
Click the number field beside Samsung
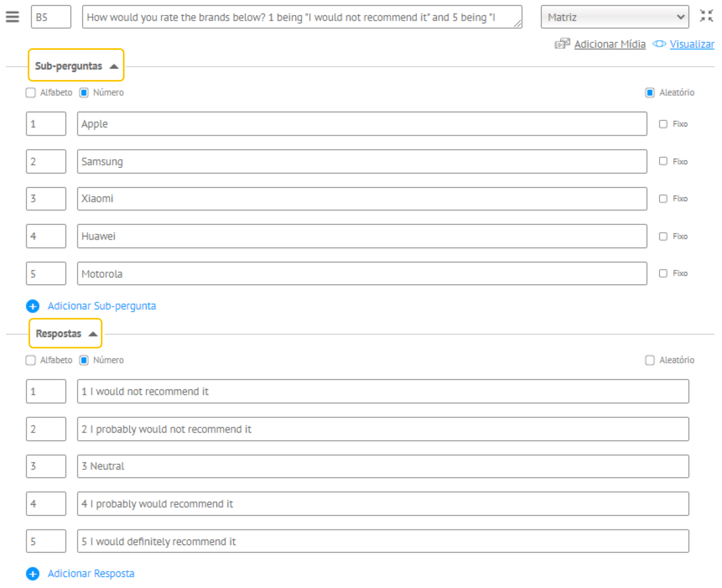[46, 162]
